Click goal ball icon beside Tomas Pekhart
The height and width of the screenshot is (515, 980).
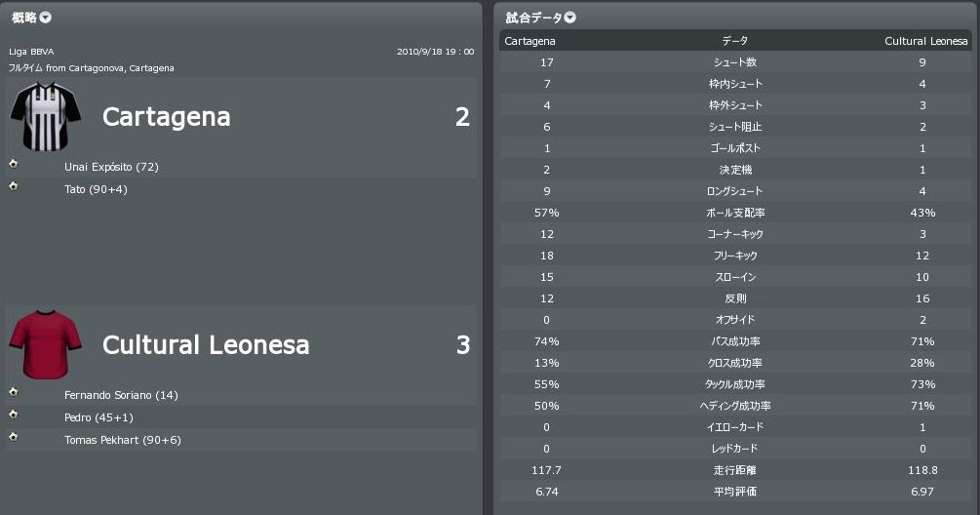pos(13,437)
